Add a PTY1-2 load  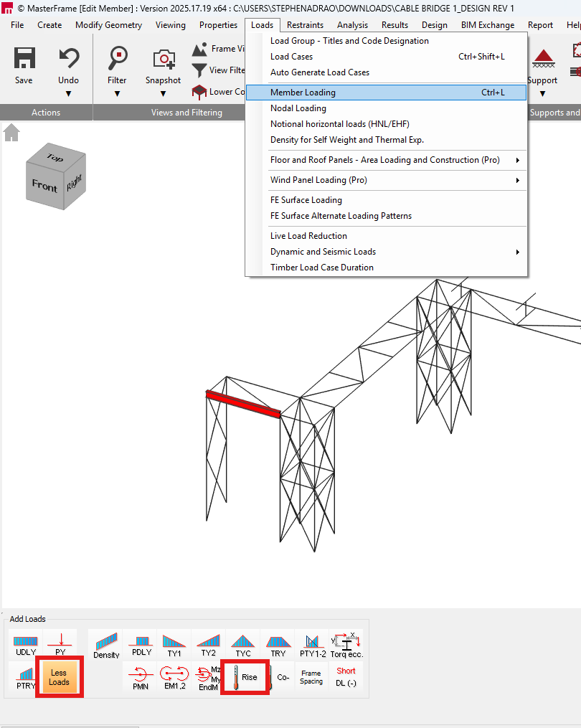(313, 644)
